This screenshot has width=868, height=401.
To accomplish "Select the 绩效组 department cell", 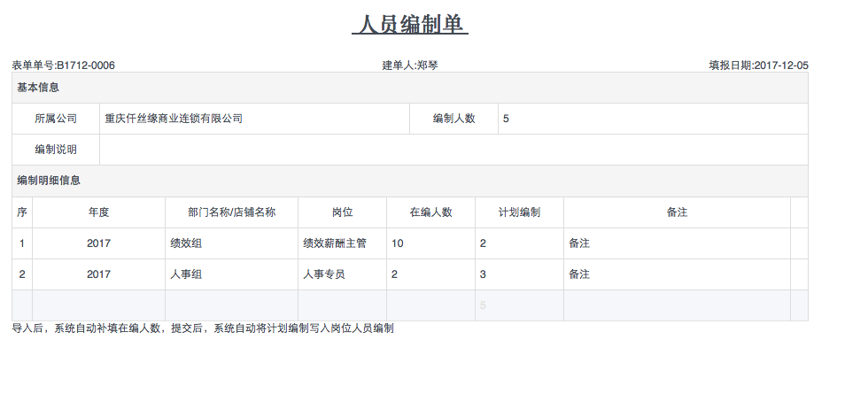I will 231,243.
